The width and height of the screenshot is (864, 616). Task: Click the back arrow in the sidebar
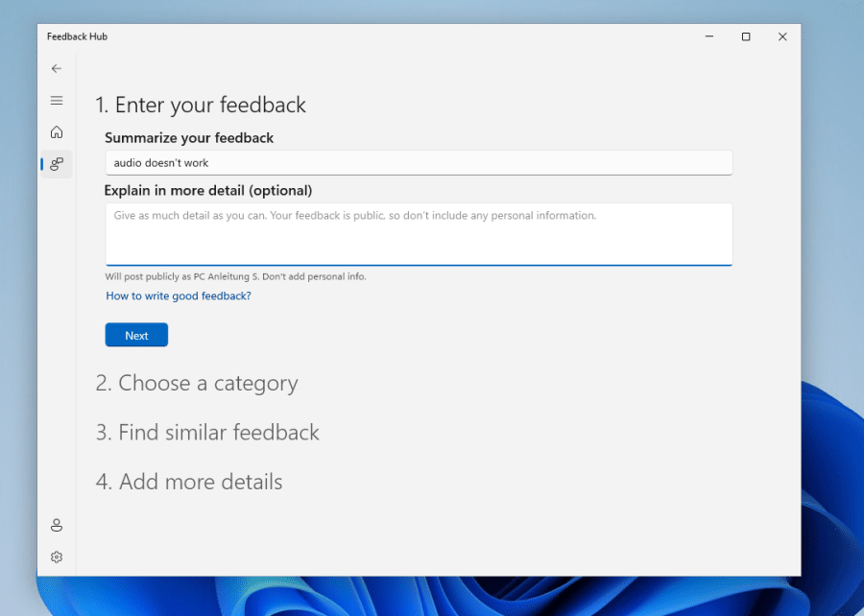click(56, 68)
